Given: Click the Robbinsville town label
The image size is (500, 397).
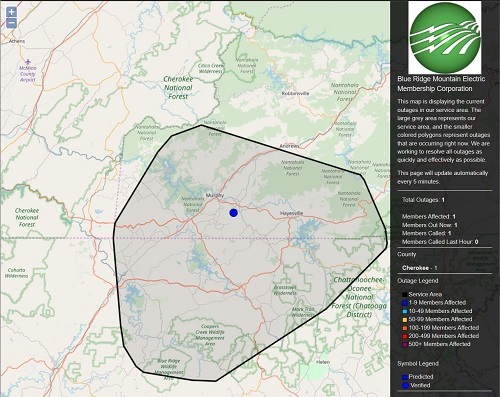Looking at the screenshot, I should 295,93.
